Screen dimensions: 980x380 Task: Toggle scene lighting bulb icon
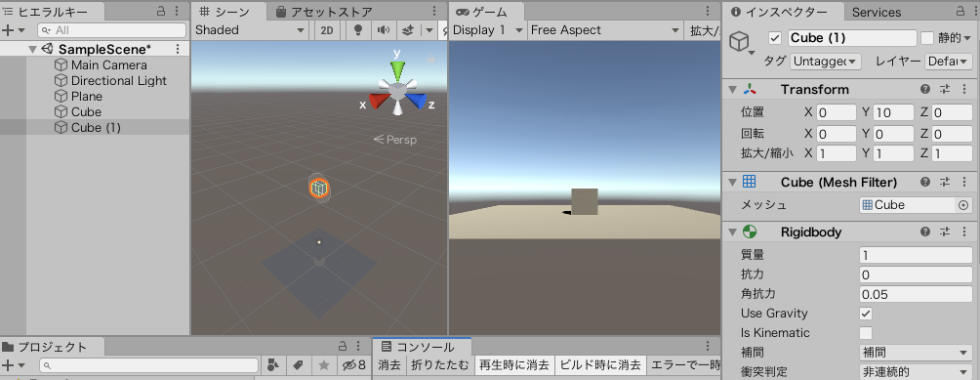click(358, 30)
